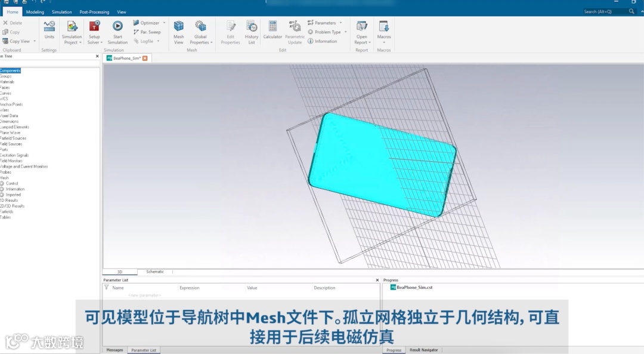Click BeaPhone_Sim.cst in Progress panel
Viewport: 644px width, 354px height.
[x=411, y=287]
